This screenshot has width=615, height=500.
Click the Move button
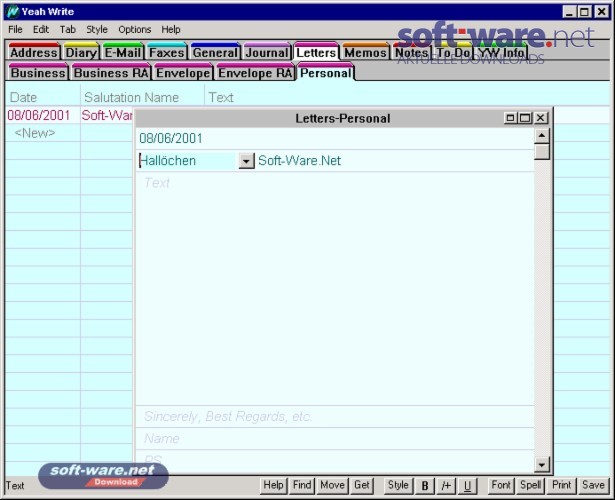point(332,485)
